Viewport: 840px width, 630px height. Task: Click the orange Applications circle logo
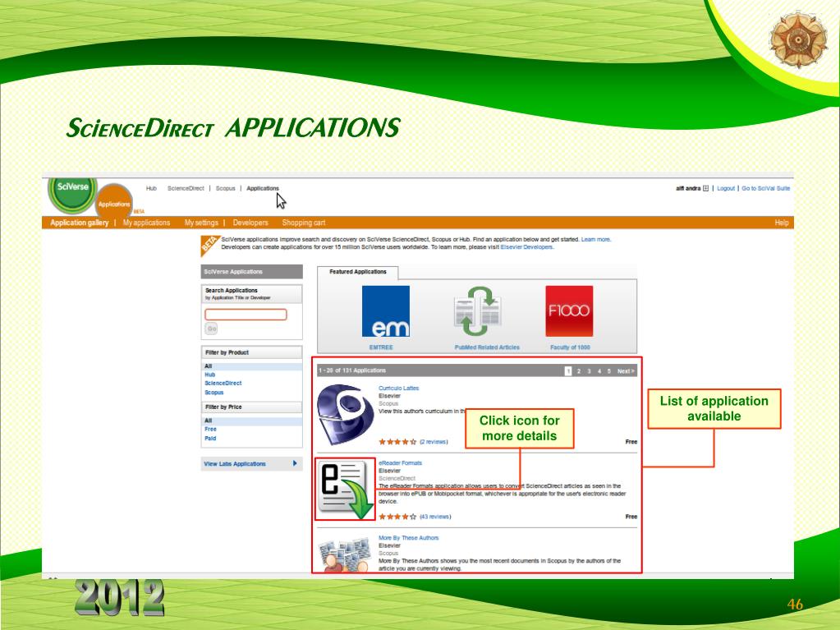114,202
